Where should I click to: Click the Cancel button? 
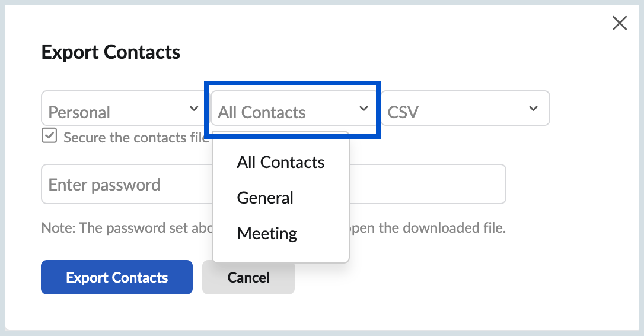[x=248, y=278]
